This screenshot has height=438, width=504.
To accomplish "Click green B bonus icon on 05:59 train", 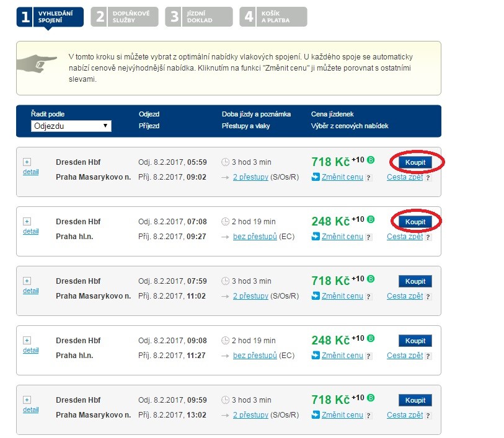I will tap(371, 160).
